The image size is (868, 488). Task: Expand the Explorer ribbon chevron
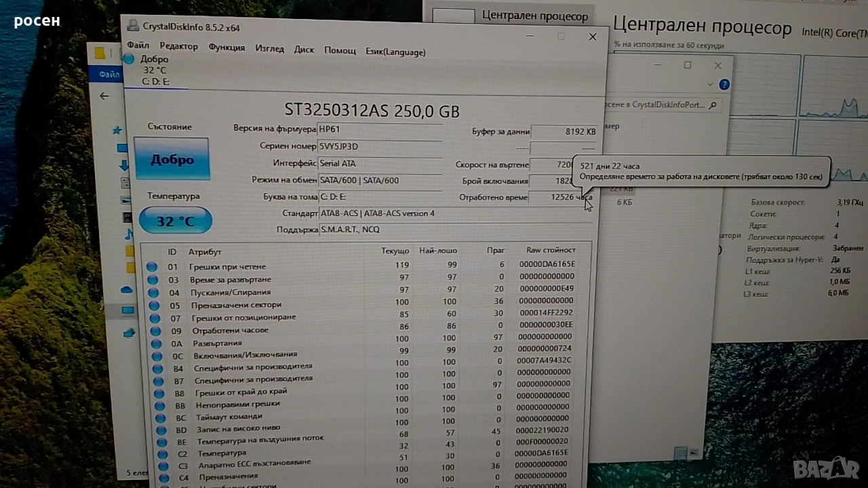(x=710, y=85)
